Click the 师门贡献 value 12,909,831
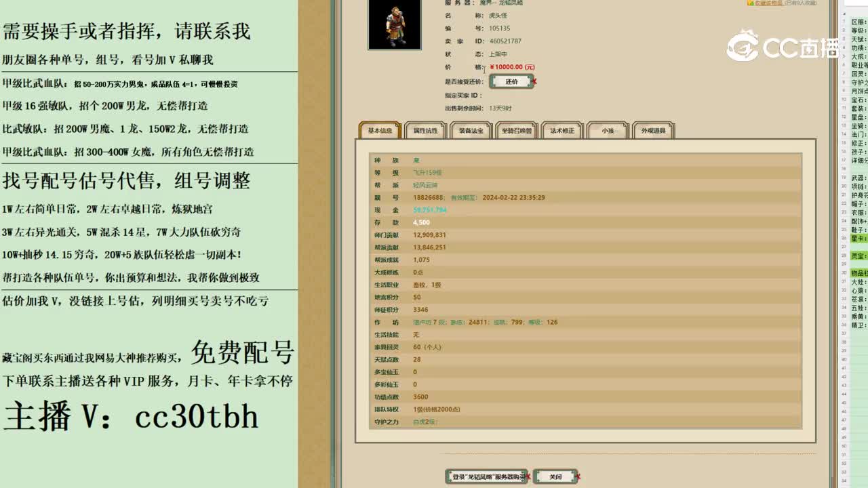Screen dimensions: 868x488 [429, 235]
